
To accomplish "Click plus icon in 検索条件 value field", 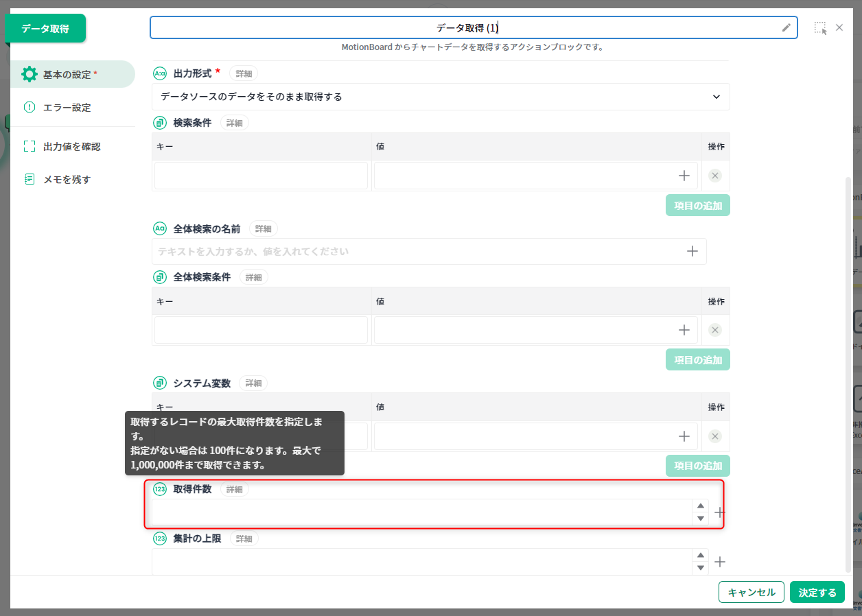I will 684,176.
